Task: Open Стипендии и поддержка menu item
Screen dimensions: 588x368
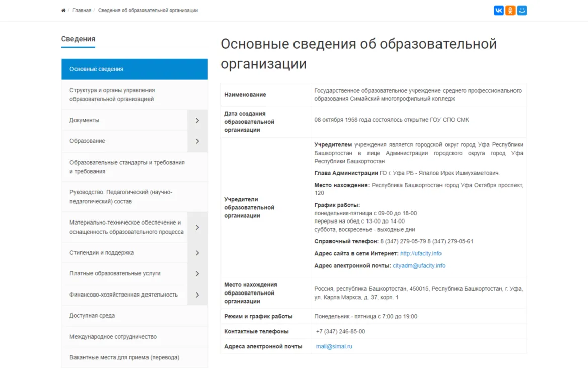Action: click(124, 252)
